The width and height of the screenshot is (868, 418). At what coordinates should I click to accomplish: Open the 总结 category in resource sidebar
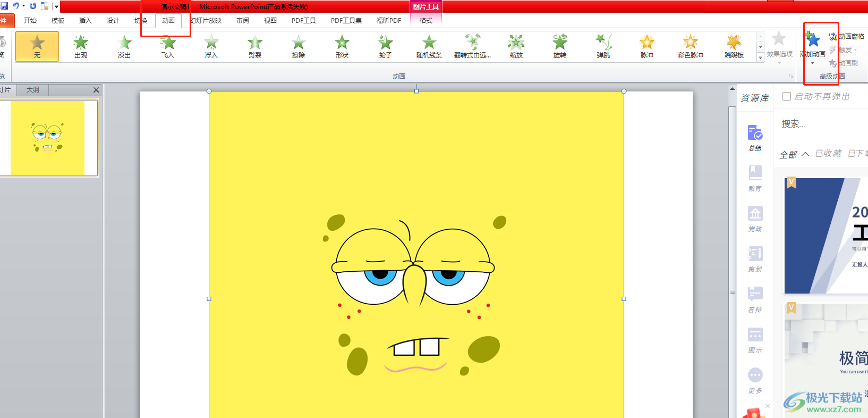pos(755,138)
